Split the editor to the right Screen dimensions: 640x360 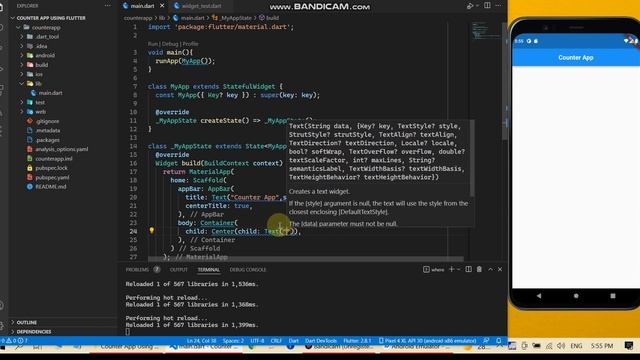point(487,6)
